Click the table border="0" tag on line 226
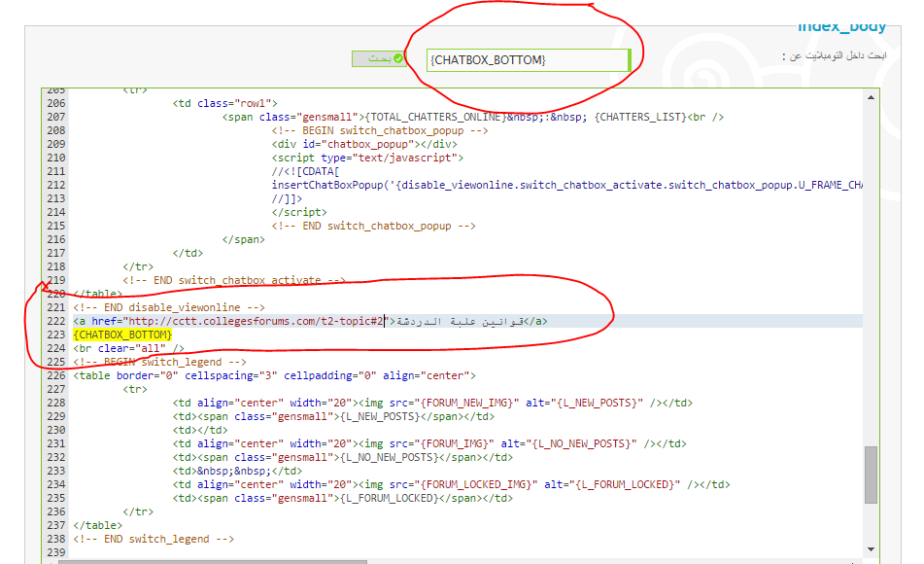Image resolution: width=924 pixels, height=564 pixels. 274,375
